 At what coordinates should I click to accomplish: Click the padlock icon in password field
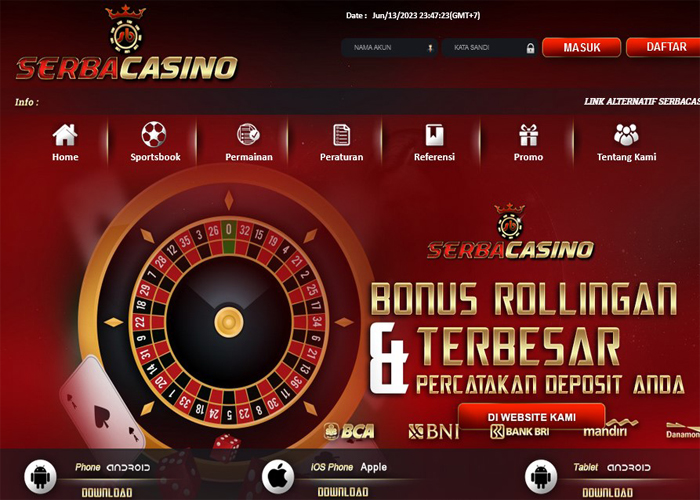530,48
